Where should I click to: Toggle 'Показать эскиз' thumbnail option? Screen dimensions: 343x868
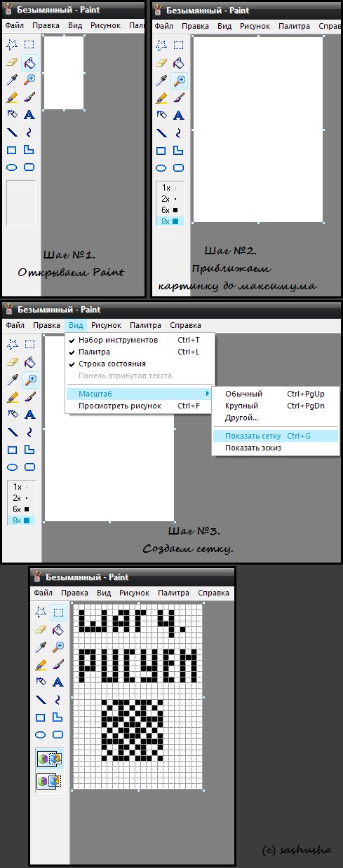coord(275,448)
